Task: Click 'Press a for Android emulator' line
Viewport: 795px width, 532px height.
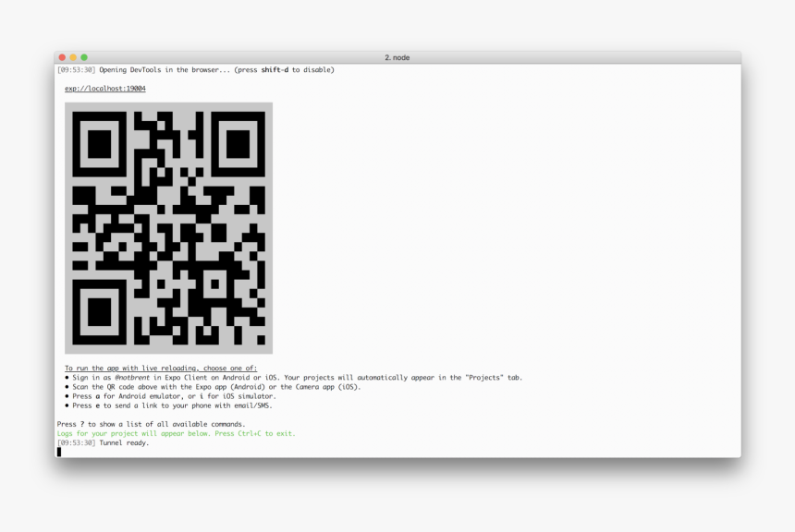Action: [170, 396]
